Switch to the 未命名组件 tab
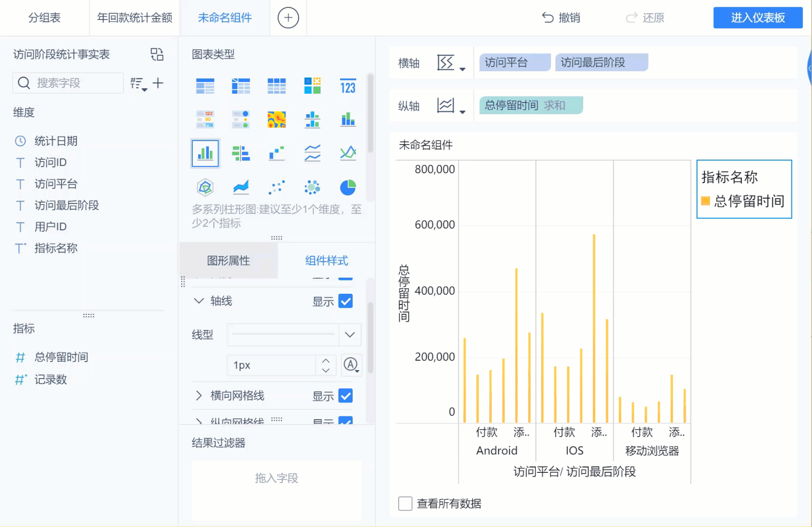This screenshot has height=527, width=812. 225,18
